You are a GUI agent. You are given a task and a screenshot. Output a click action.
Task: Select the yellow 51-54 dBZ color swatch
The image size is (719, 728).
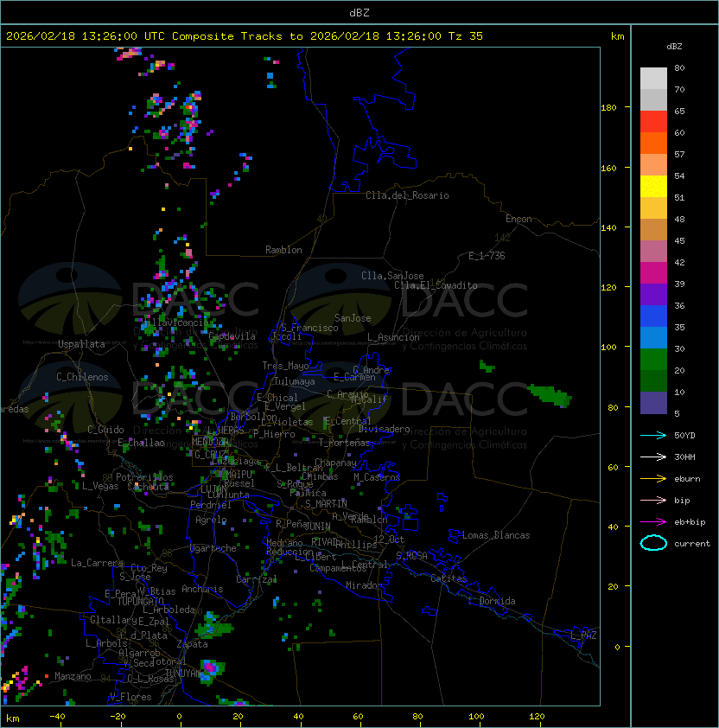point(653,187)
